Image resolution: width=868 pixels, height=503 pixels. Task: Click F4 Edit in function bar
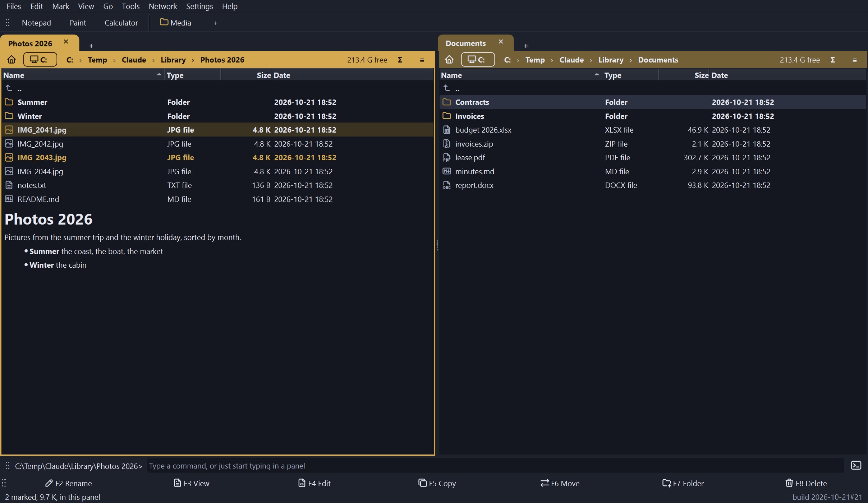coord(314,483)
